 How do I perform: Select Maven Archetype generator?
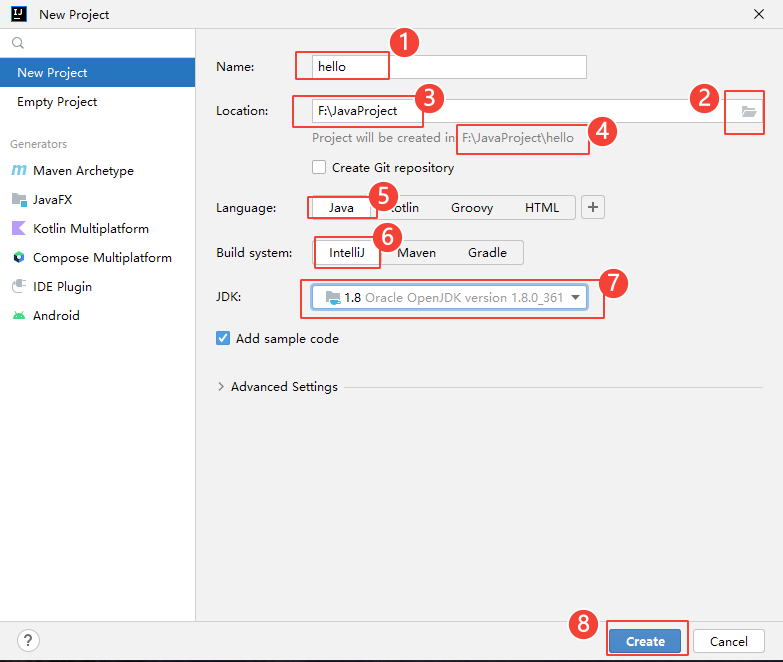coord(97,171)
